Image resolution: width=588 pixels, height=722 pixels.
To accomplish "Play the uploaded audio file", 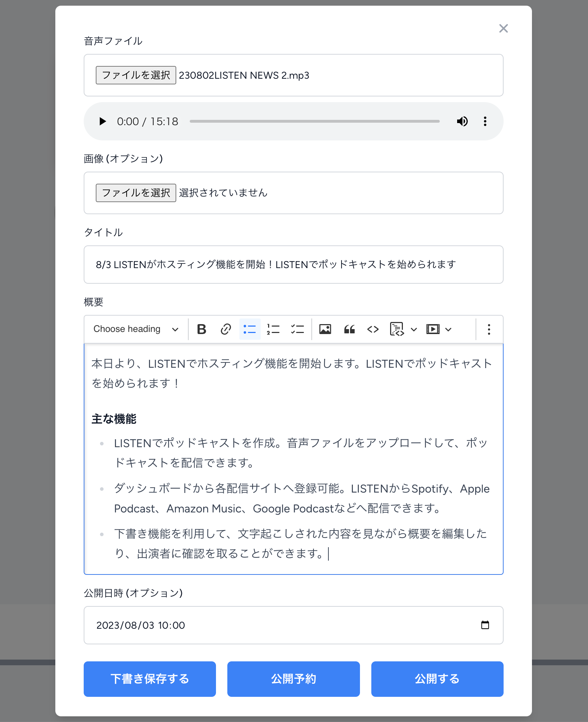I will point(102,121).
